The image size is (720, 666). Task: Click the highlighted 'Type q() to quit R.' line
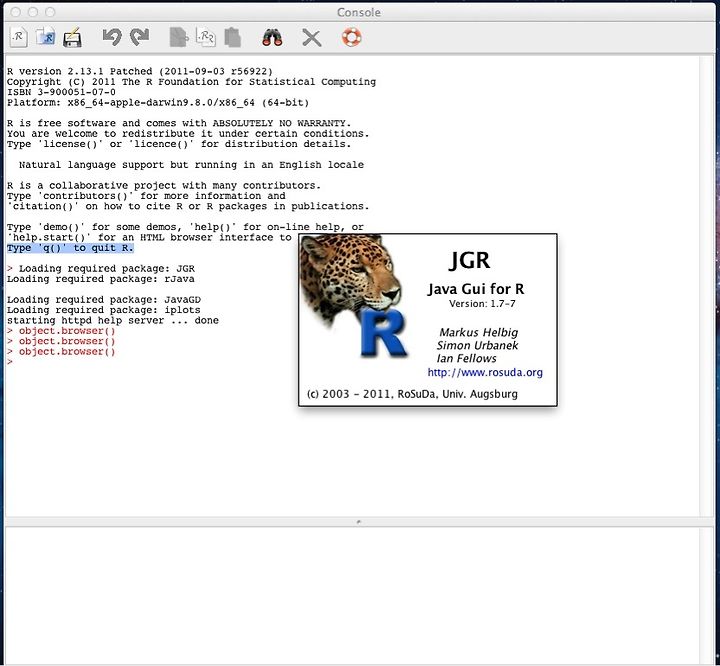coord(70,248)
